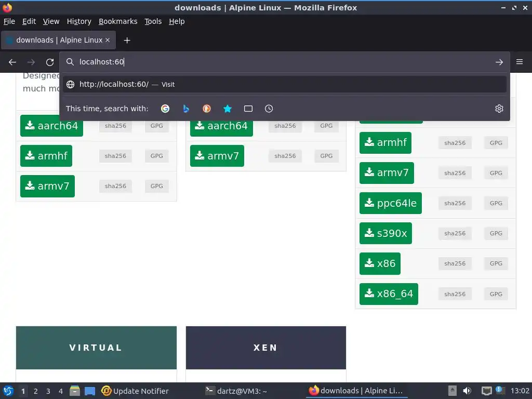532x399 pixels.
Task: Search this time with DuckDuckGo
Action: tap(207, 109)
